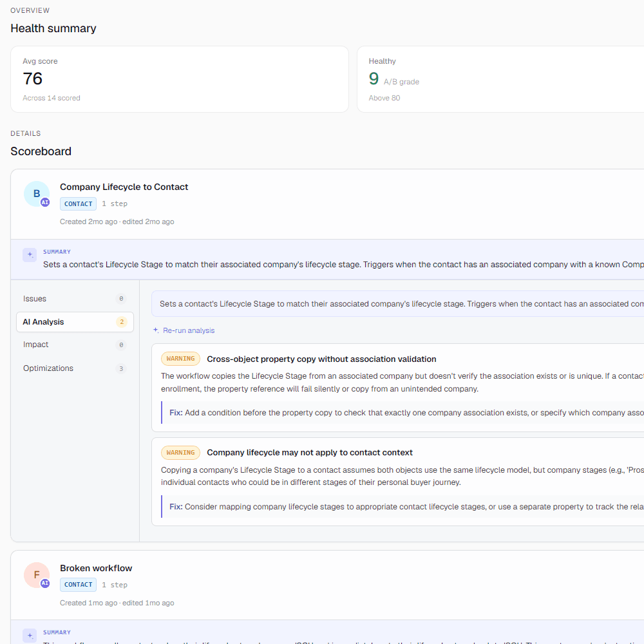Click CONTACT tag on Company Lifecycle workflow
Screen dimensions: 644x644
coord(78,204)
